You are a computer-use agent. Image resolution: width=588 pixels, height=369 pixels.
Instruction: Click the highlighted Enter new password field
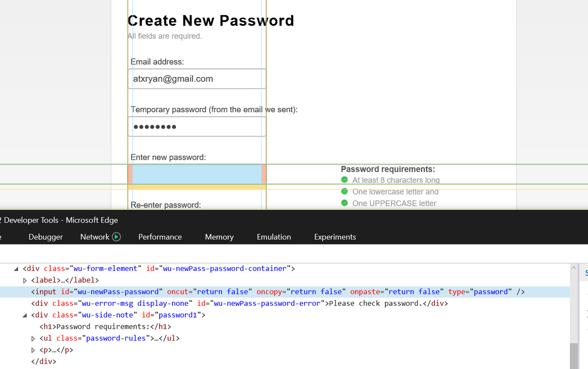pyautogui.click(x=197, y=174)
